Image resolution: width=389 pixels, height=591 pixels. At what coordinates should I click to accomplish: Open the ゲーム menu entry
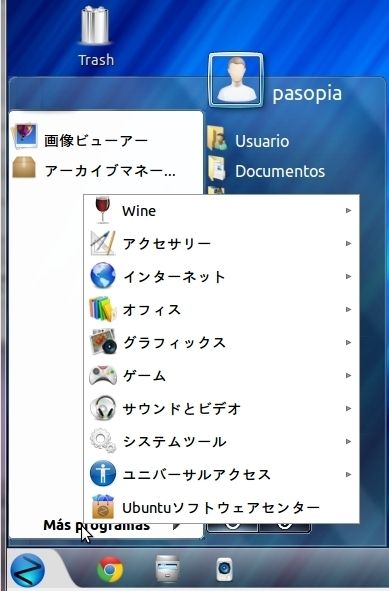(221, 376)
